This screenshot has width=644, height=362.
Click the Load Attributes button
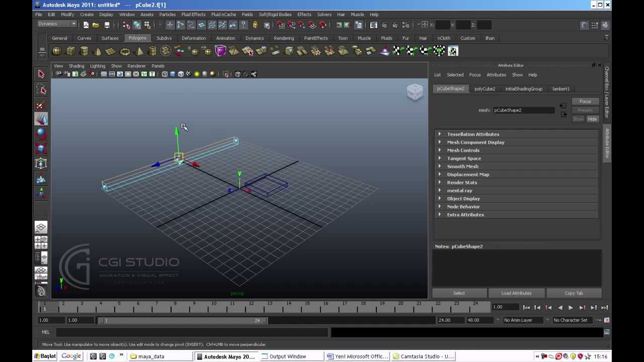516,293
